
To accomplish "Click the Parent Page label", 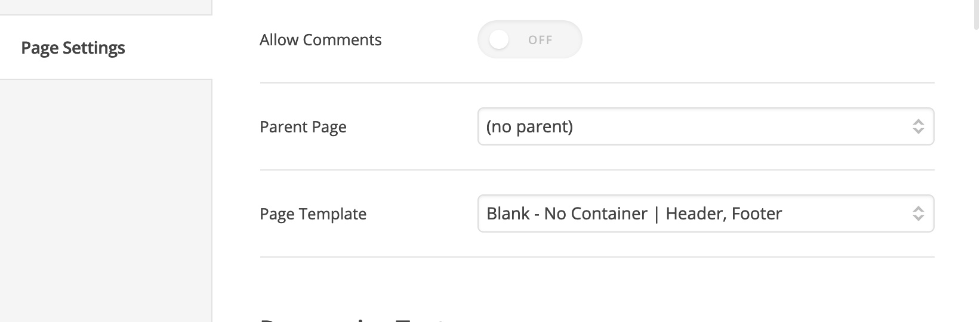I will [x=303, y=127].
